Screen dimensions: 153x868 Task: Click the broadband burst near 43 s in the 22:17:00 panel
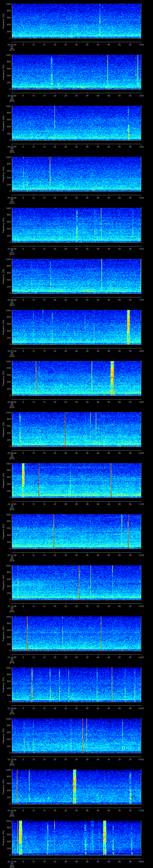pos(105,837)
